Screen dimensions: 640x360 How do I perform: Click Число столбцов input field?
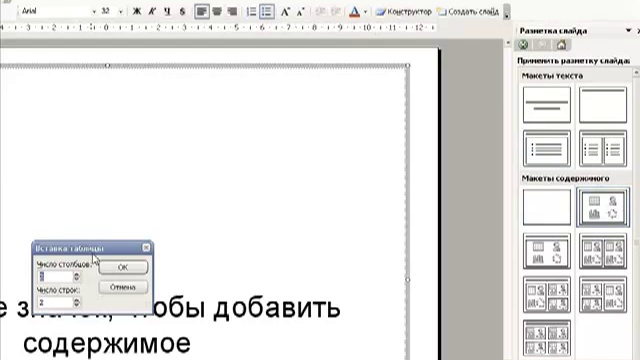(55, 277)
